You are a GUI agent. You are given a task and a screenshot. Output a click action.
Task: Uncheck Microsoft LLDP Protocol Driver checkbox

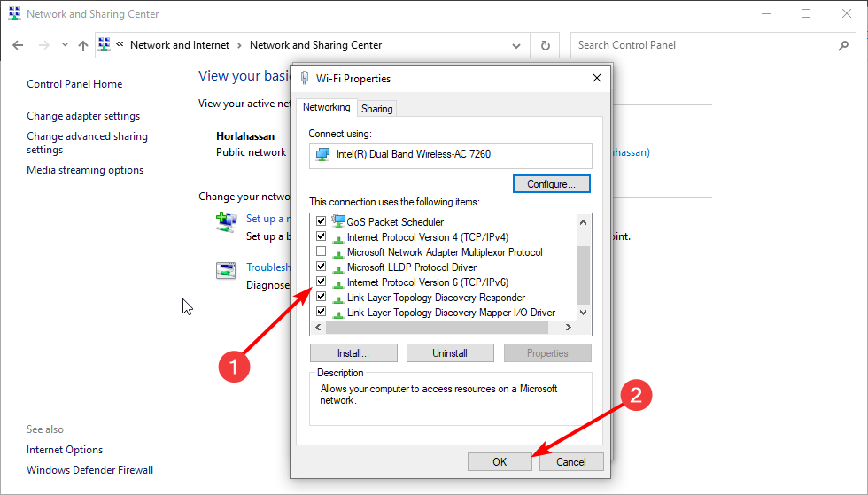coord(321,267)
